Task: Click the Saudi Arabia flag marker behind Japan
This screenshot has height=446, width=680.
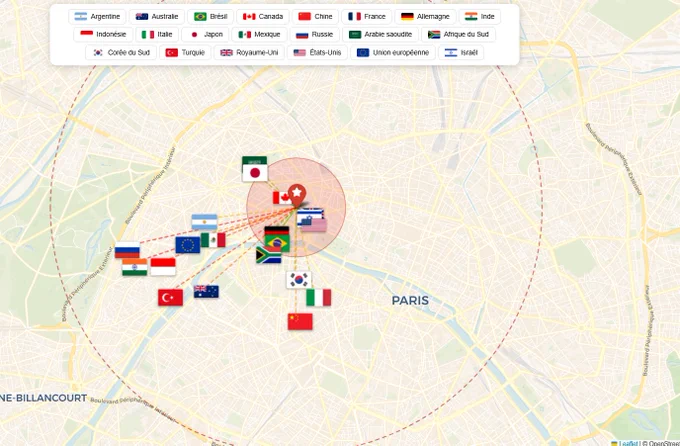Action: pos(255,160)
